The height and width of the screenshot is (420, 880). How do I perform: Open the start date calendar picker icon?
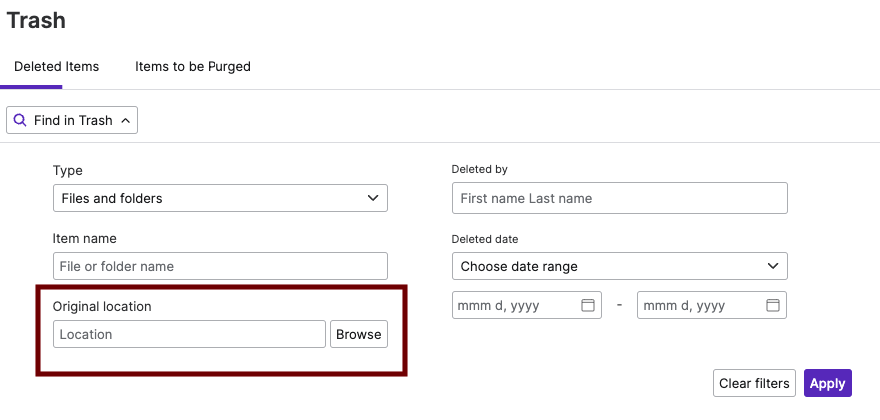click(x=588, y=305)
